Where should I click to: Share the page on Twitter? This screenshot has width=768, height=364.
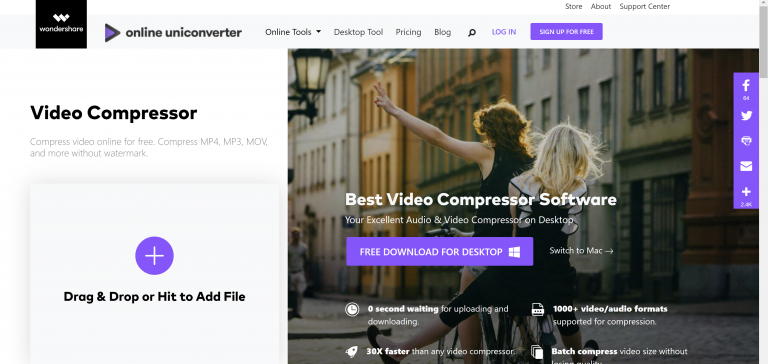(x=746, y=116)
